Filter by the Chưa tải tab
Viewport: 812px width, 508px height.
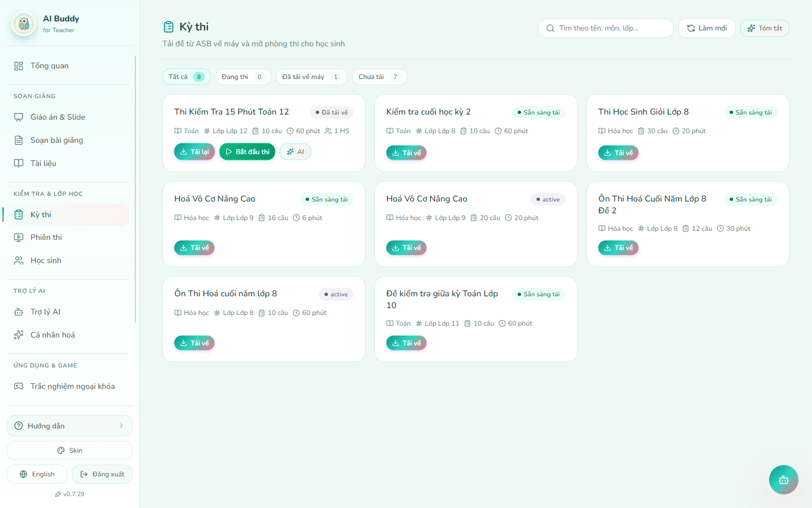379,77
